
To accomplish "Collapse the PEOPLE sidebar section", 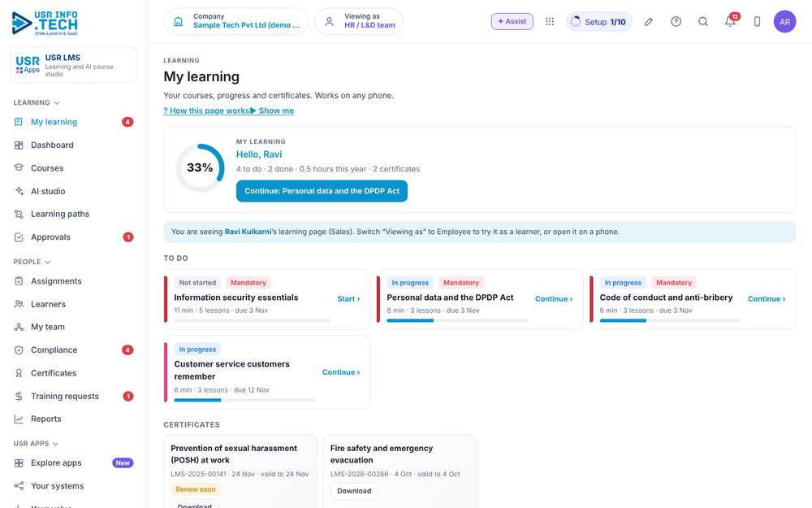I will [32, 262].
